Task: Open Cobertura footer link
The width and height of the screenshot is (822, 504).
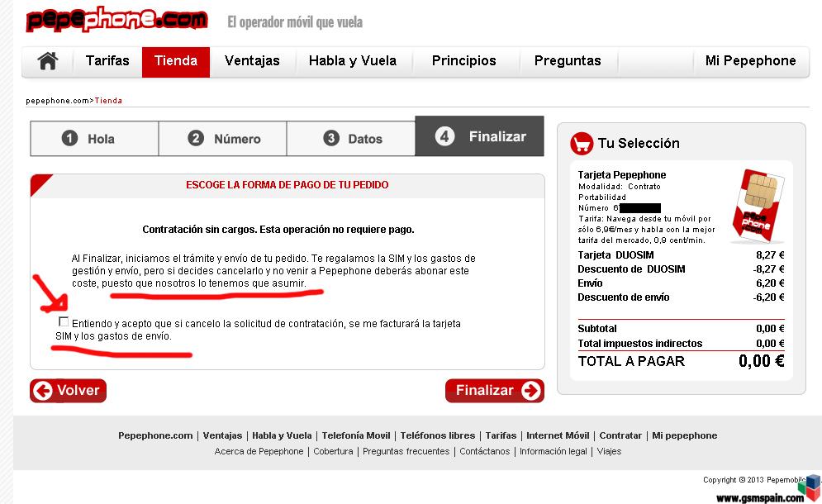Action: 333,451
